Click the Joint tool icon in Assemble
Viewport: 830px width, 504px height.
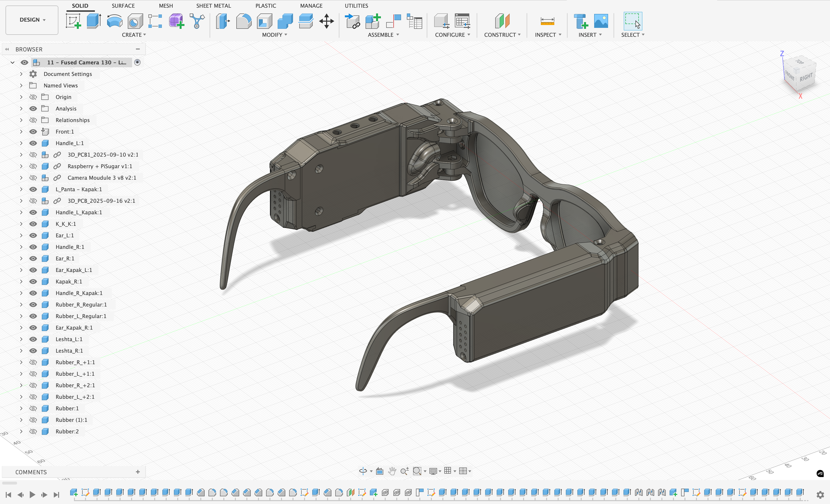click(394, 21)
